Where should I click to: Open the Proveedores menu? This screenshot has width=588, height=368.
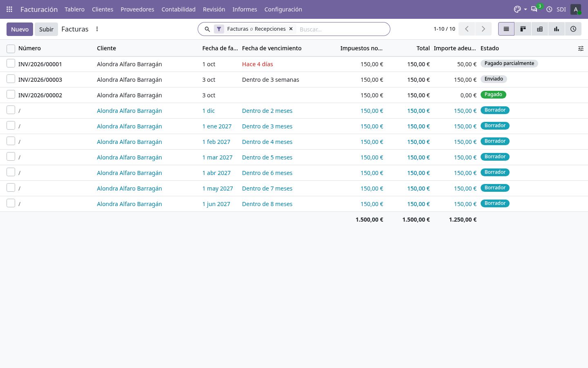coord(137,9)
